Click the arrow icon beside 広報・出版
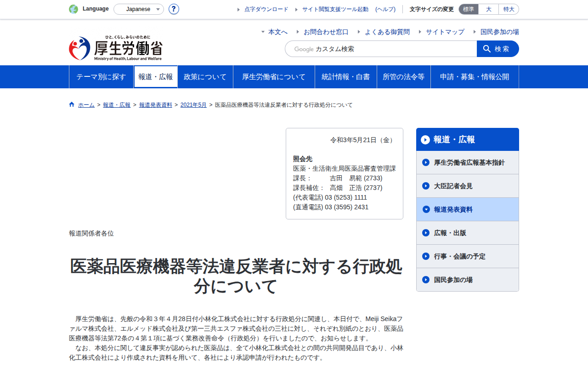Screen dimensions: 588x368 [426, 233]
